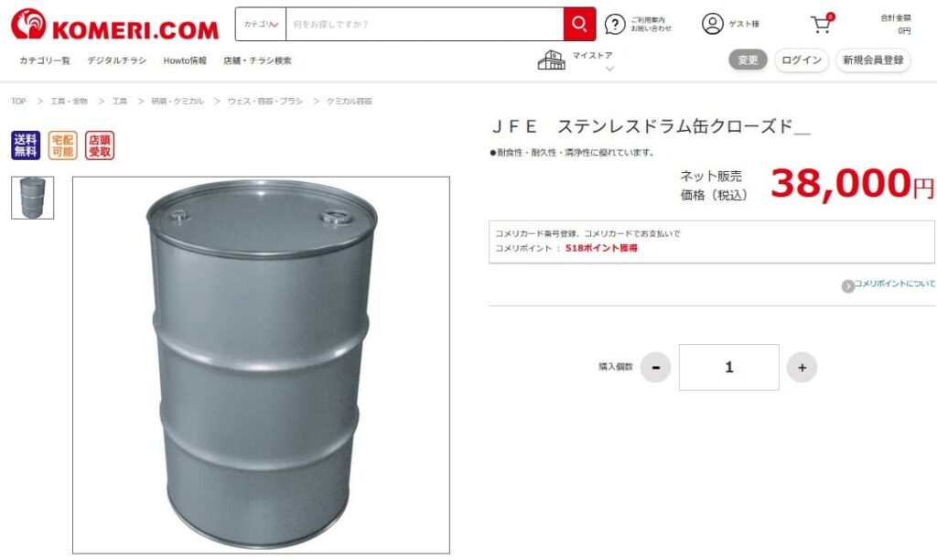Open the shopping cart icon
This screenshot has height=560, width=937.
coord(822,24)
